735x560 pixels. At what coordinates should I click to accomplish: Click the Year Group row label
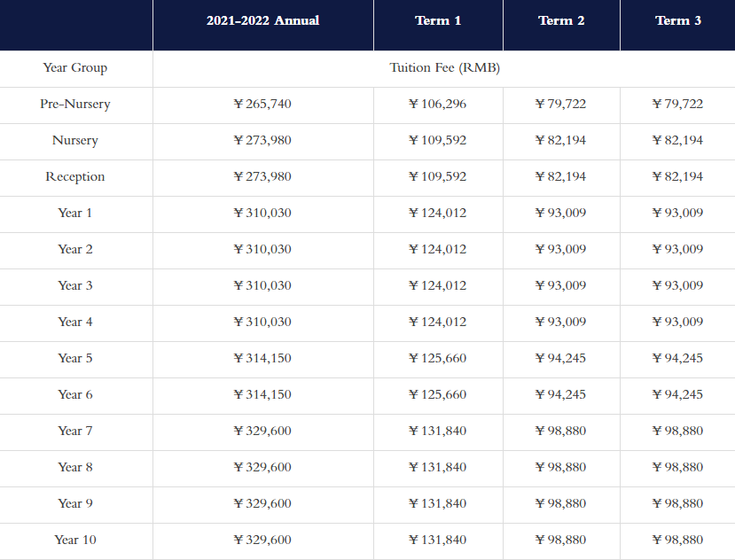pyautogui.click(x=75, y=67)
